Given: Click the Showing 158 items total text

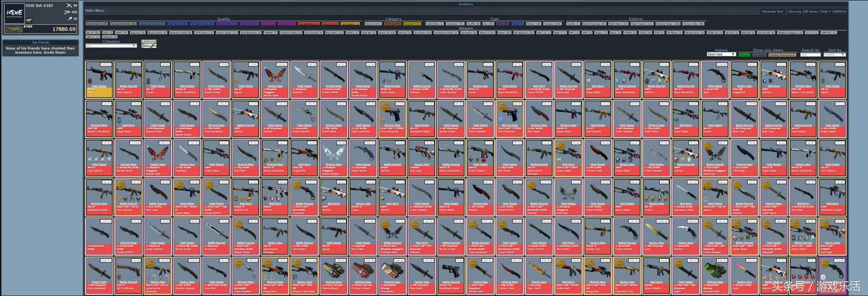Looking at the screenshot, I should pos(817,12).
